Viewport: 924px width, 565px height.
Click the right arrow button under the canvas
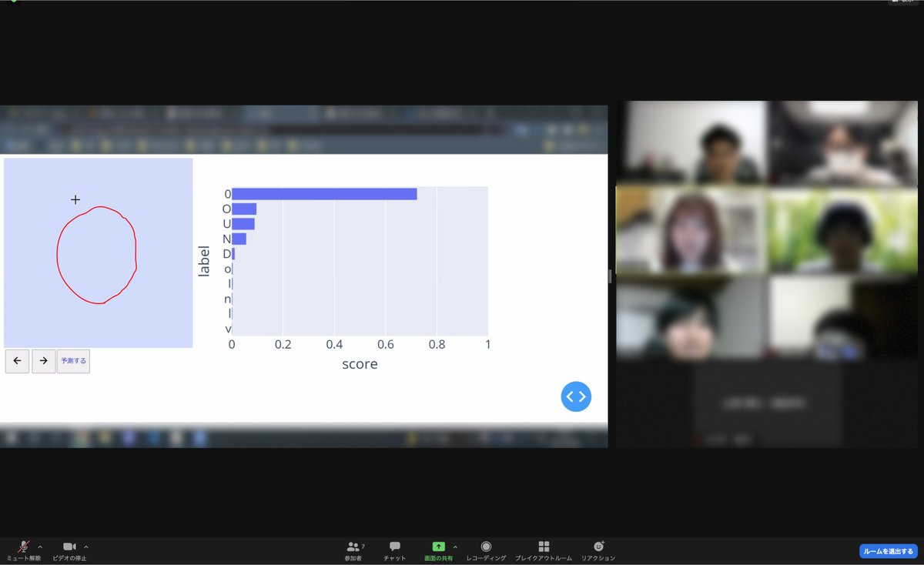tap(44, 360)
